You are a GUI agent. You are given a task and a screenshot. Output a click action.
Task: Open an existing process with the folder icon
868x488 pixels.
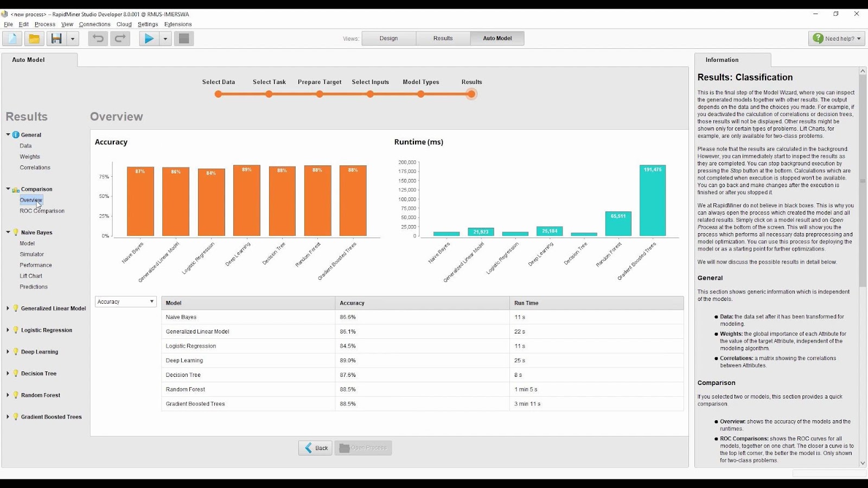[x=34, y=38]
